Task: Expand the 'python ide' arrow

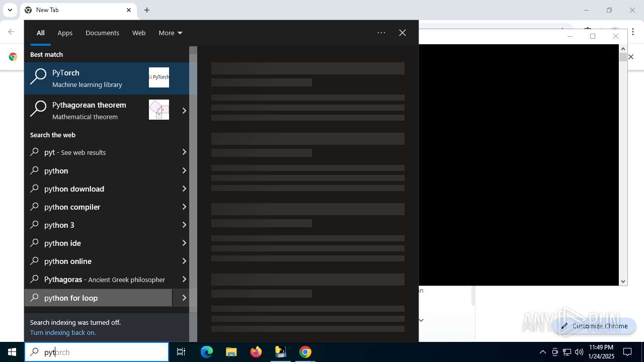Action: [184, 243]
